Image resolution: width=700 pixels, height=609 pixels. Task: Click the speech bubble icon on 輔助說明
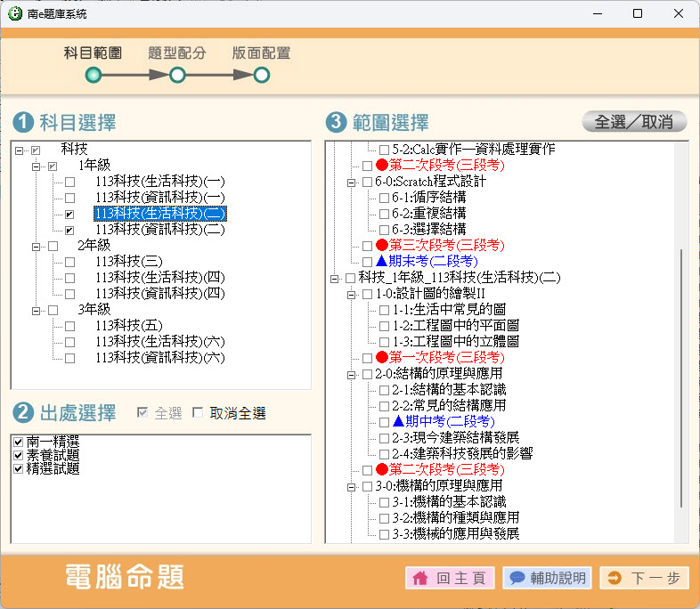(517, 578)
